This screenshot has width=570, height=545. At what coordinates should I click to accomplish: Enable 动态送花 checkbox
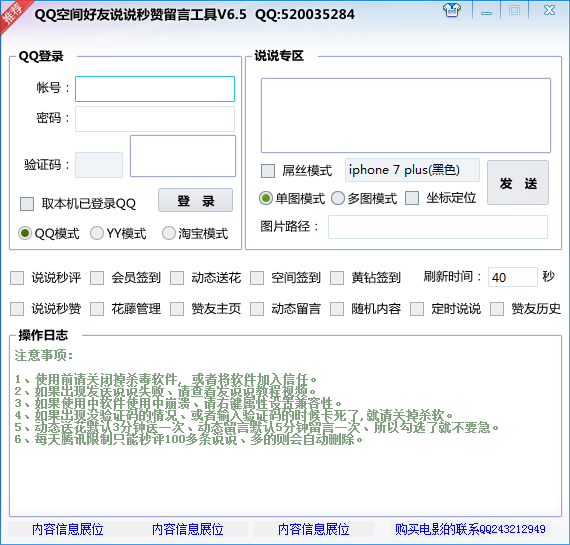click(177, 278)
